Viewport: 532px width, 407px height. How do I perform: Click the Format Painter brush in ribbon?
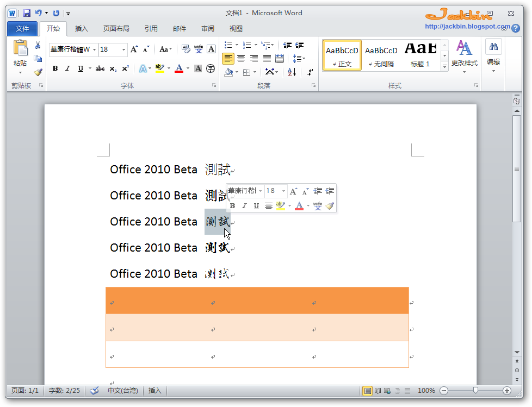pos(38,72)
